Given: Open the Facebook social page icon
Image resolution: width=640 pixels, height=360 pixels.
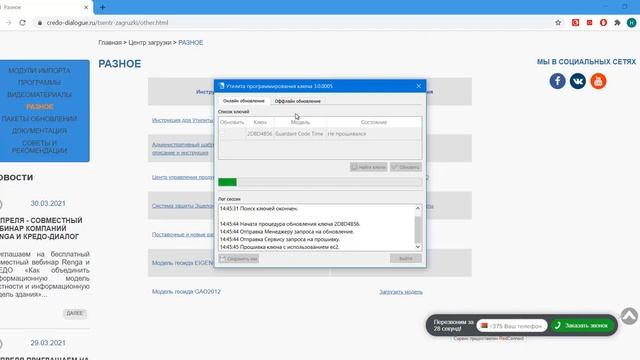Looking at the screenshot, I should click(557, 81).
